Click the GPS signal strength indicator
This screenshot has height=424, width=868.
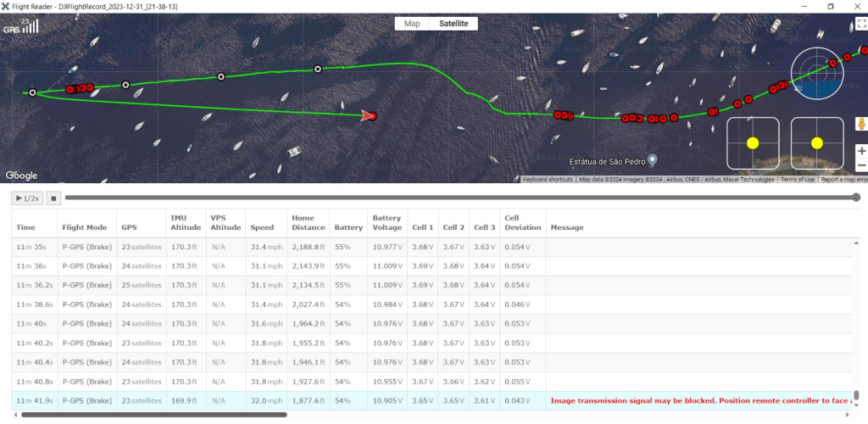pyautogui.click(x=20, y=25)
